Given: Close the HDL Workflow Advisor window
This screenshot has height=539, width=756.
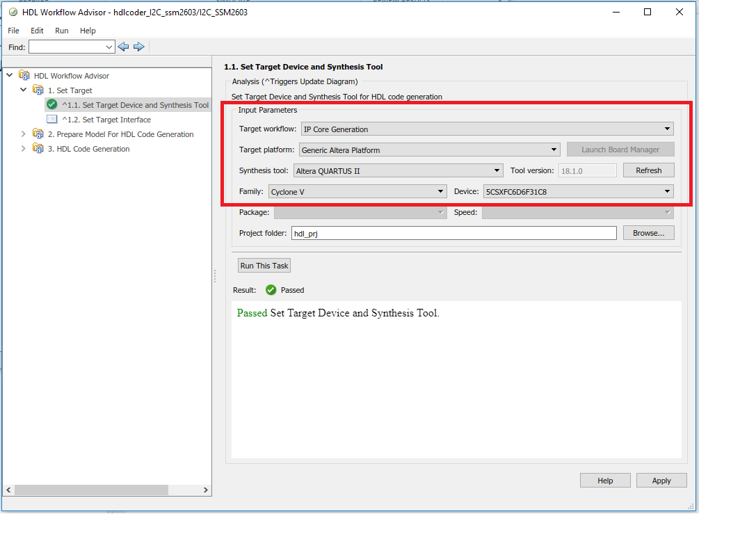Looking at the screenshot, I should point(679,12).
